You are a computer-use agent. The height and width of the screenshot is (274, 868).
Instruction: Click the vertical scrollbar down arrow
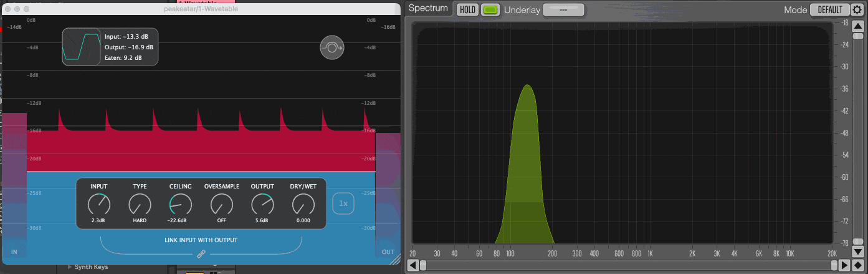point(859,252)
